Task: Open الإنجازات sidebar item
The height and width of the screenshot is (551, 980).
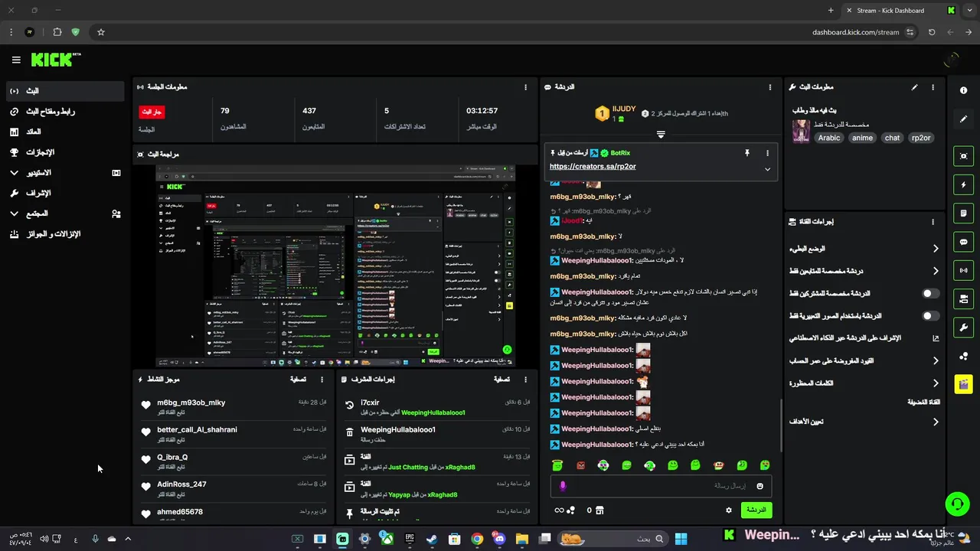Action: pyautogui.click(x=65, y=152)
